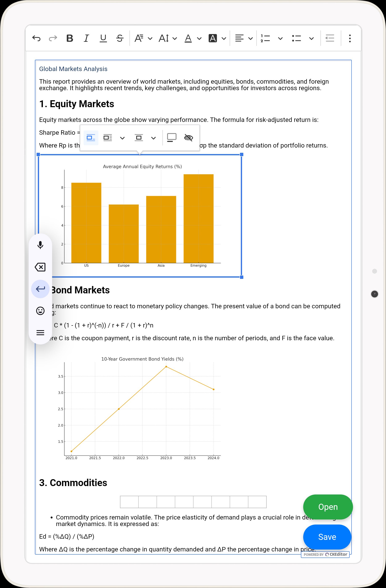Undo the last edit
The height and width of the screenshot is (588, 386).
36,38
